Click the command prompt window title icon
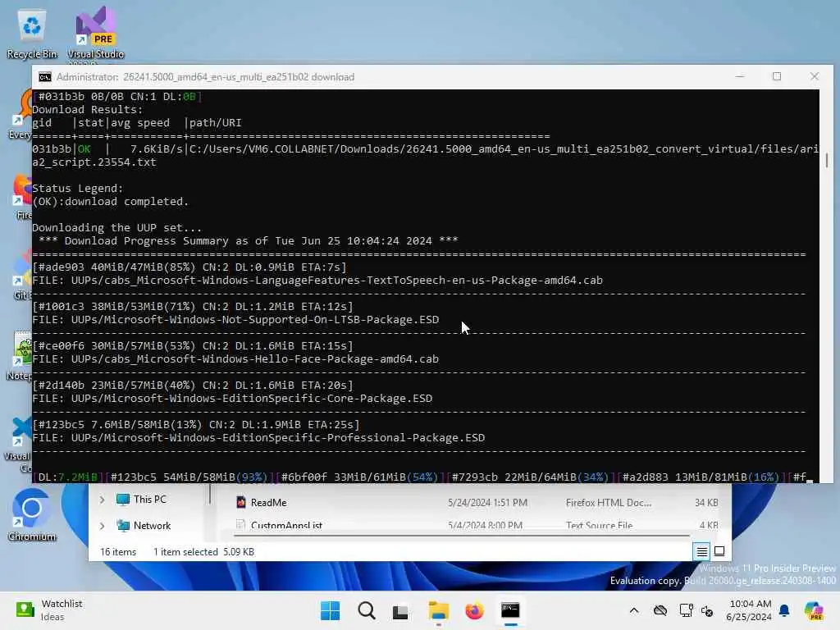 [x=45, y=77]
